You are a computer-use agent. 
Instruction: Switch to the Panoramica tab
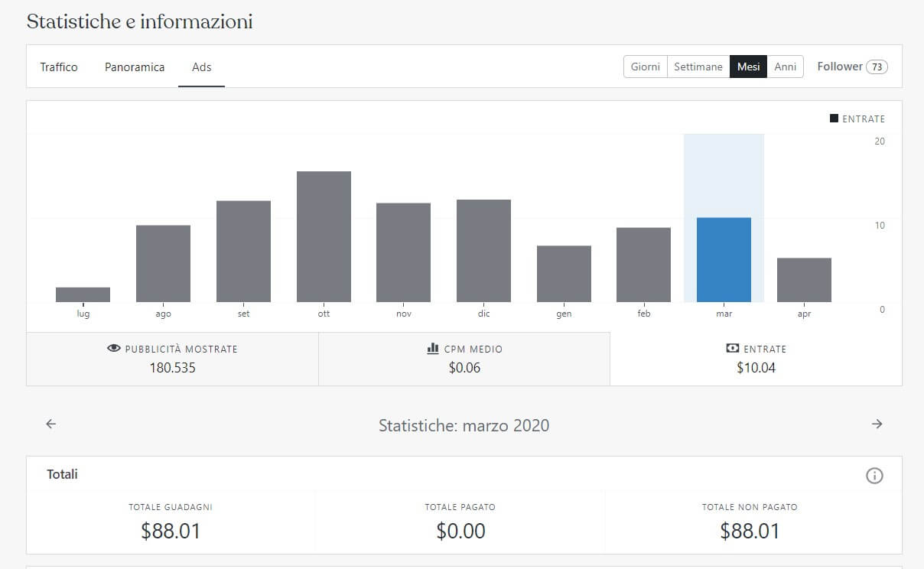point(135,67)
